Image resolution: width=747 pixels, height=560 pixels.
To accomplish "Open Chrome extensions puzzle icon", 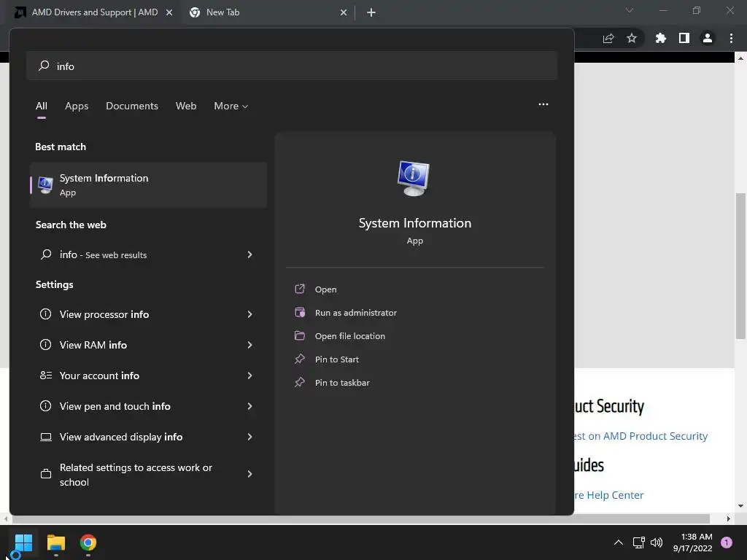I will click(660, 38).
